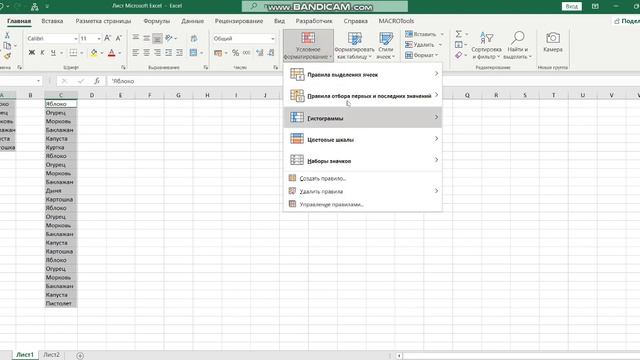Switch to the Вид tab
640x360 pixels.
[x=280, y=21]
